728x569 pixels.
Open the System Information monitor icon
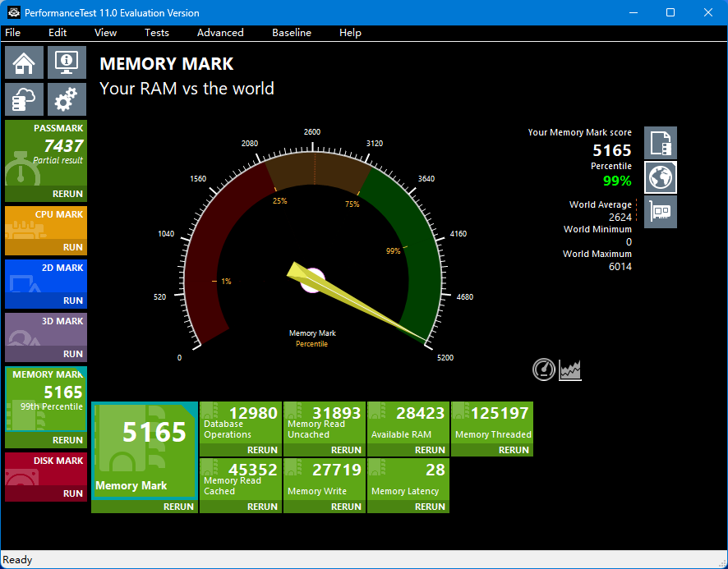pos(67,62)
